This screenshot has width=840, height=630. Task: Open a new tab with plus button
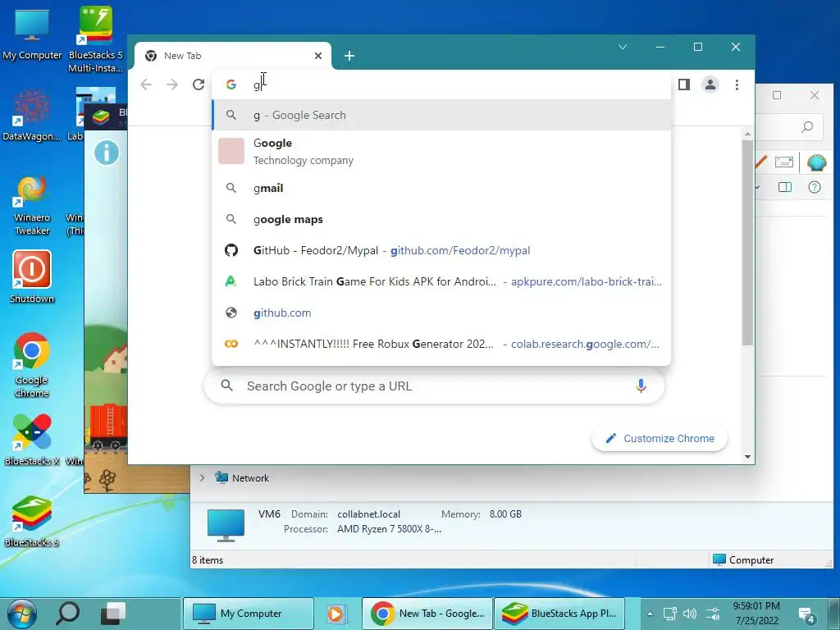point(349,56)
